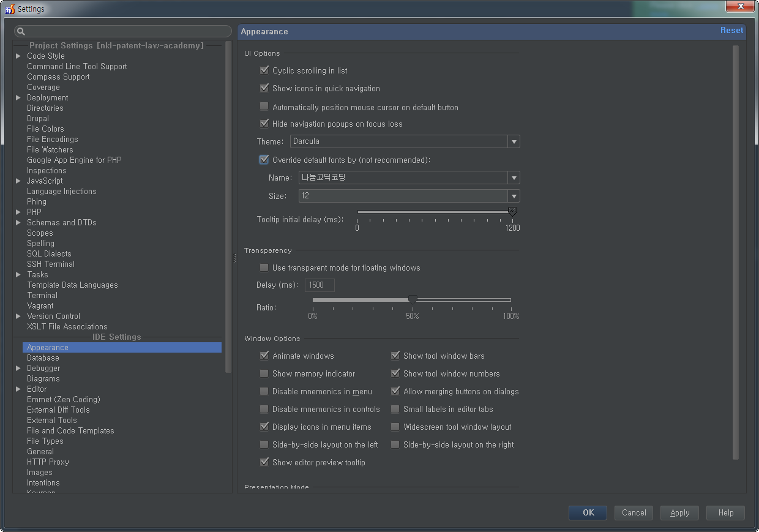Toggle Show editor preview tooltip

pos(264,462)
